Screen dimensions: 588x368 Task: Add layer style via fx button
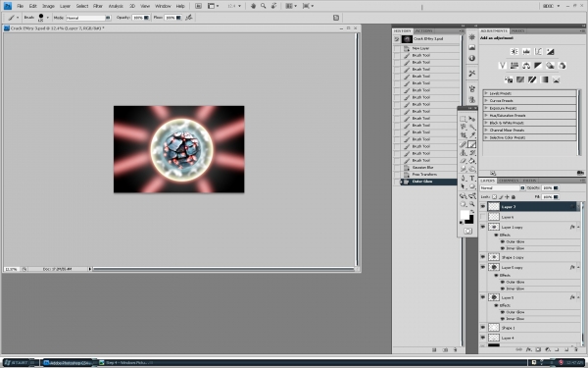point(529,349)
